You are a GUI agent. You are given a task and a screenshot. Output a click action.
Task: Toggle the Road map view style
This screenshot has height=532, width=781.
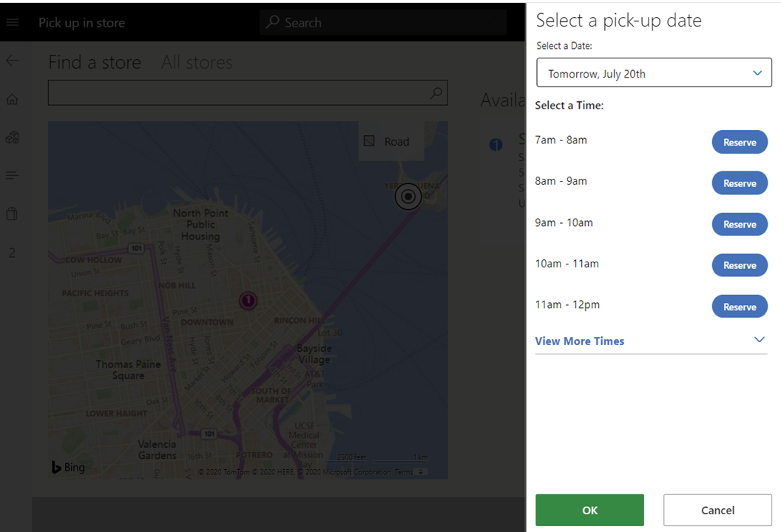[390, 141]
